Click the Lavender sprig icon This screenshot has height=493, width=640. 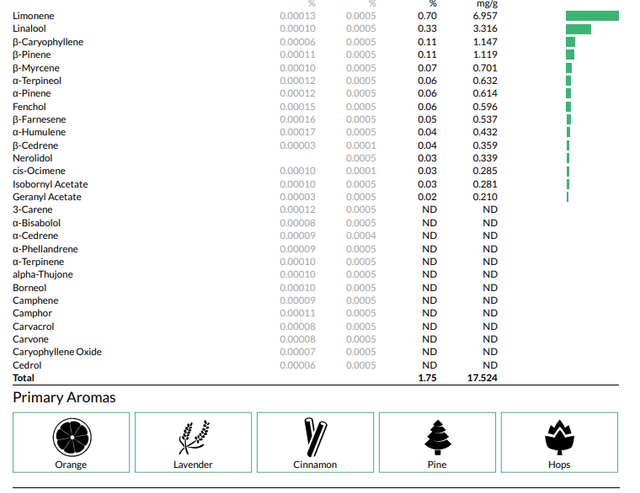194,437
